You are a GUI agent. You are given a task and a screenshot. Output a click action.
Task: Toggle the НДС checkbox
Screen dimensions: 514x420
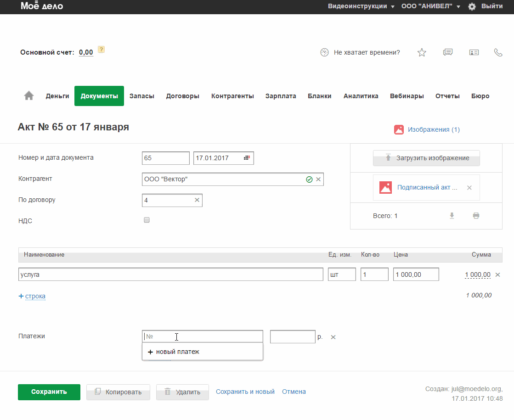pos(147,220)
